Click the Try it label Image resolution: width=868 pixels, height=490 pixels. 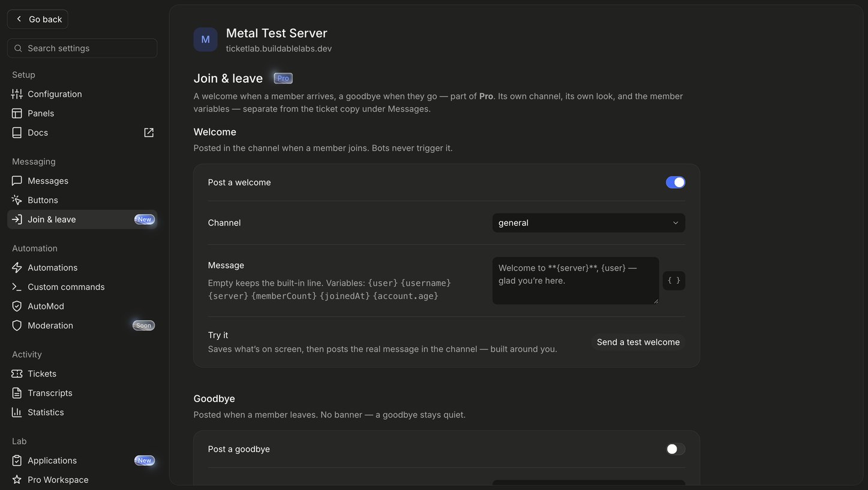coord(218,335)
